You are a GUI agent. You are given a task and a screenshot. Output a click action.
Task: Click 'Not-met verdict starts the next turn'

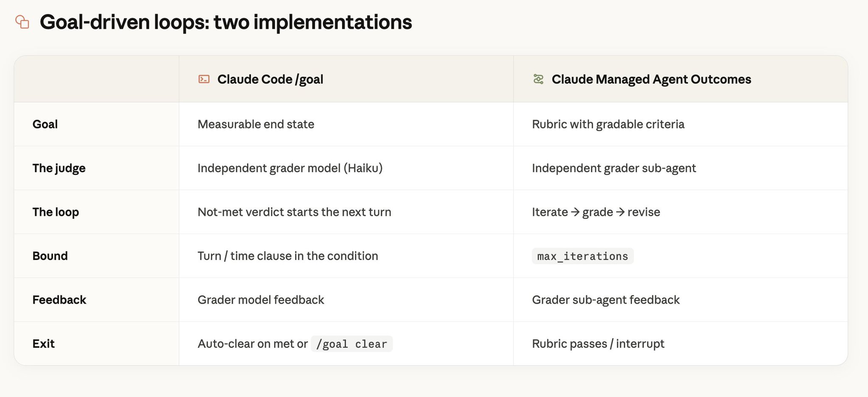pyautogui.click(x=294, y=212)
